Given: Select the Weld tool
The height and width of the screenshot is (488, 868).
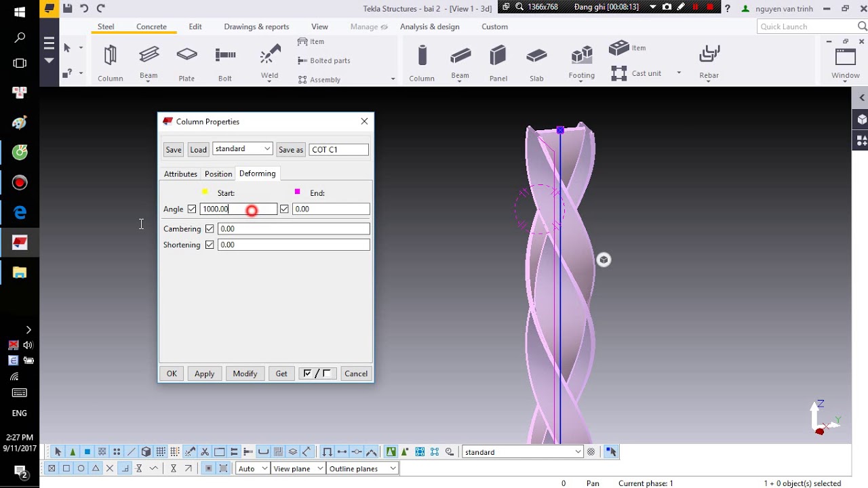Looking at the screenshot, I should click(270, 63).
